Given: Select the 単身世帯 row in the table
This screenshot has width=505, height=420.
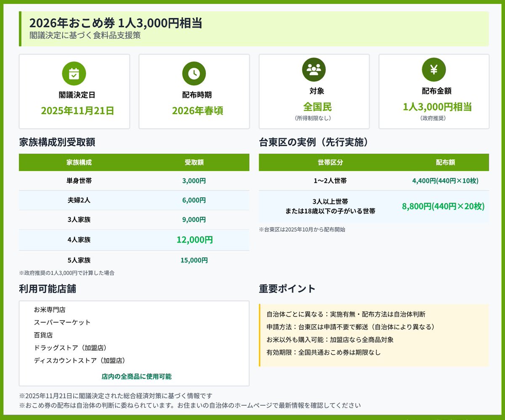Looking at the screenshot, I should [x=134, y=181].
